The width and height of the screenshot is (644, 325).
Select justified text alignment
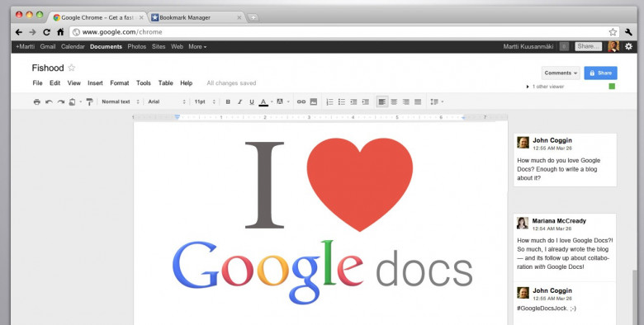coord(418,101)
